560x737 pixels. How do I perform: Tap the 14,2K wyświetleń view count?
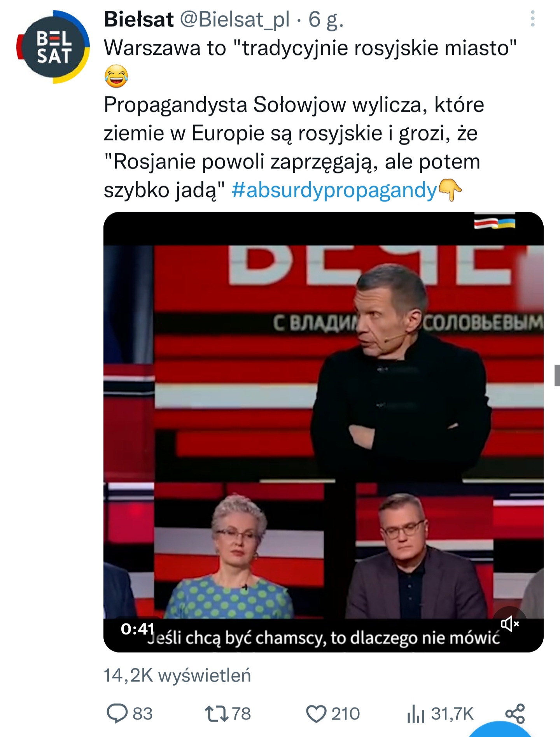click(177, 676)
